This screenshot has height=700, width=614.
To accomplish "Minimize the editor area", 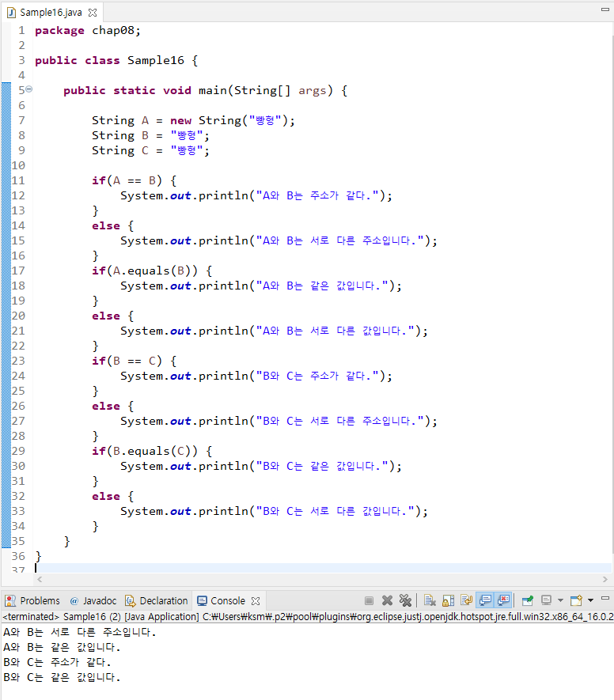I will point(605,9).
